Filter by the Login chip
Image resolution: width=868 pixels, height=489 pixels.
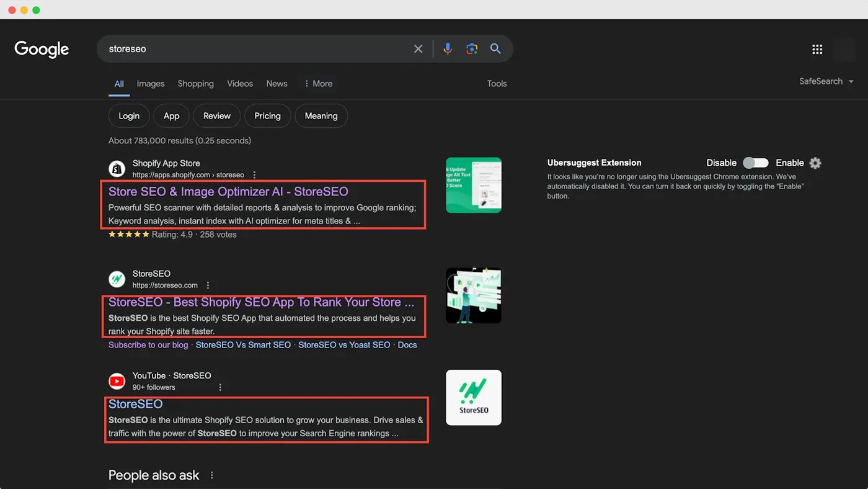(x=129, y=116)
